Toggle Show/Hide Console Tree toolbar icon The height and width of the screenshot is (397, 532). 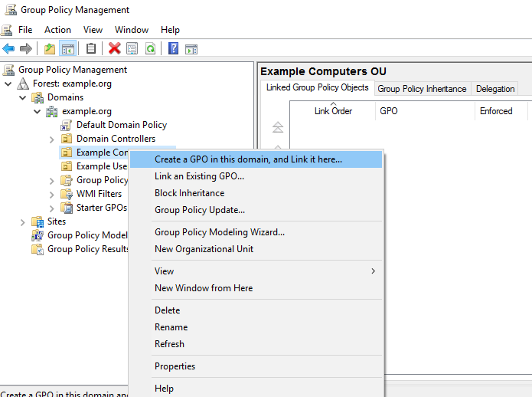click(x=67, y=48)
